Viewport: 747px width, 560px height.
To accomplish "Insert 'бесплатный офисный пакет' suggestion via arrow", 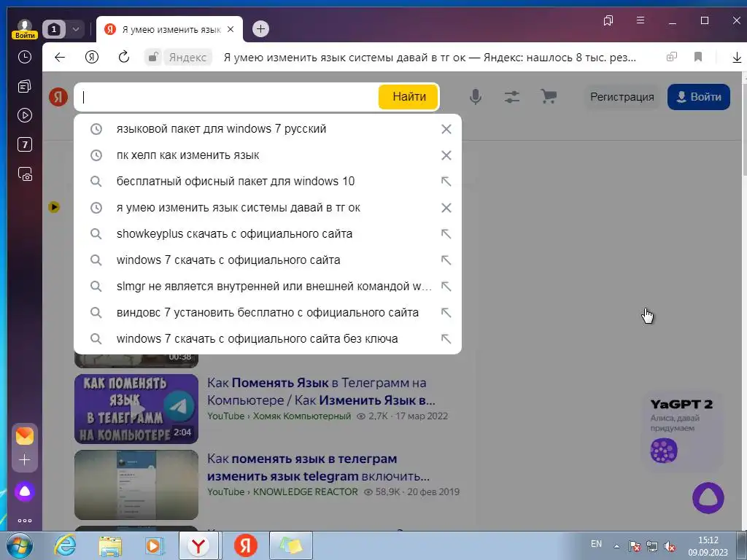I will click(x=446, y=182).
